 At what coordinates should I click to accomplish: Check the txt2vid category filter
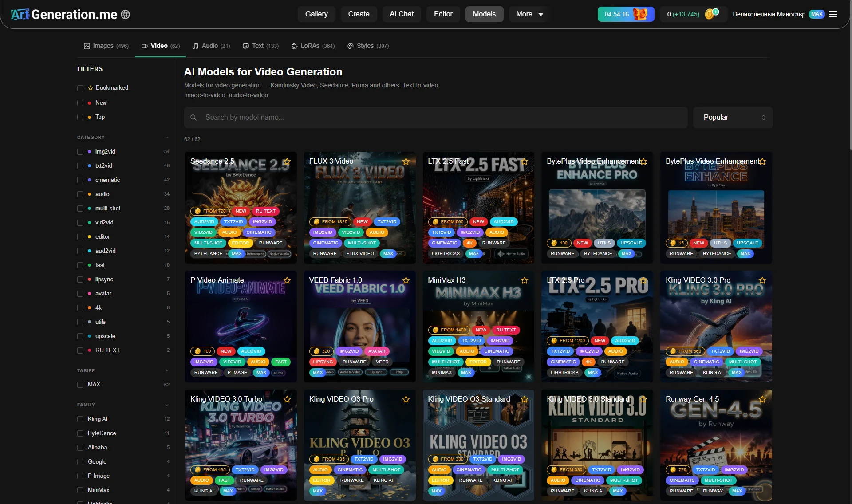click(80, 166)
